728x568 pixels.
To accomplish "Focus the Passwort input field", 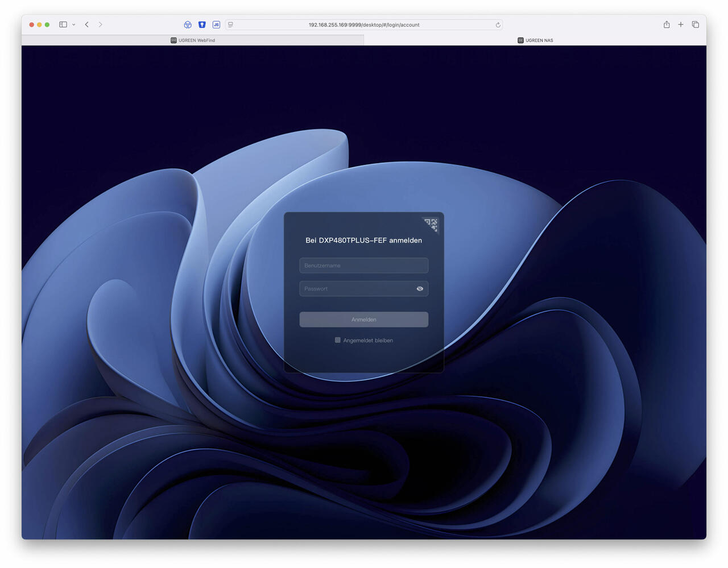I will coord(364,289).
